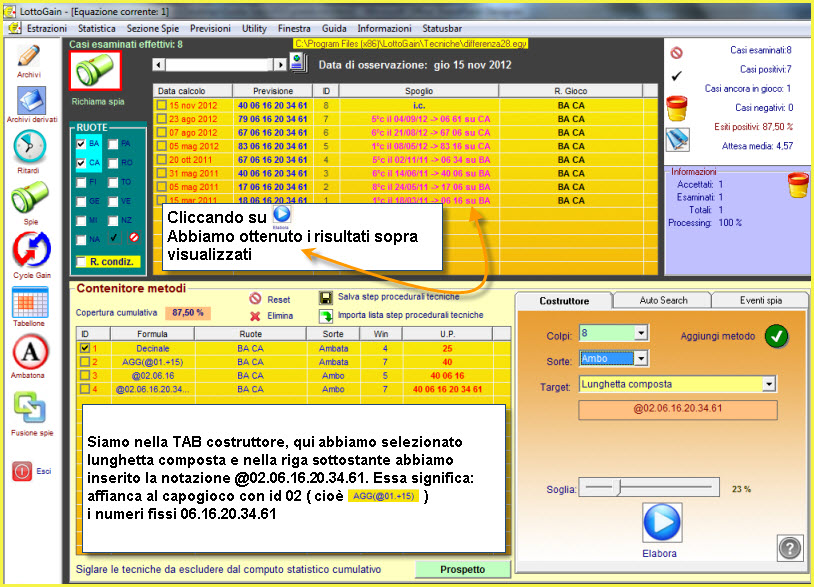
Task: Click the blue book icon in statistics panel
Action: pyautogui.click(x=678, y=139)
